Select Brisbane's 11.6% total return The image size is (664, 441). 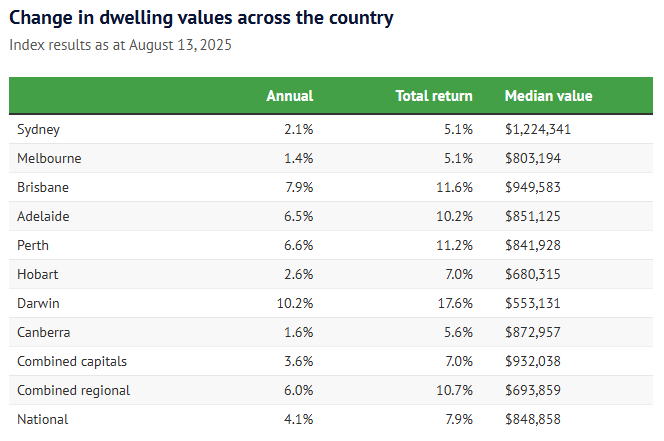[x=455, y=187]
